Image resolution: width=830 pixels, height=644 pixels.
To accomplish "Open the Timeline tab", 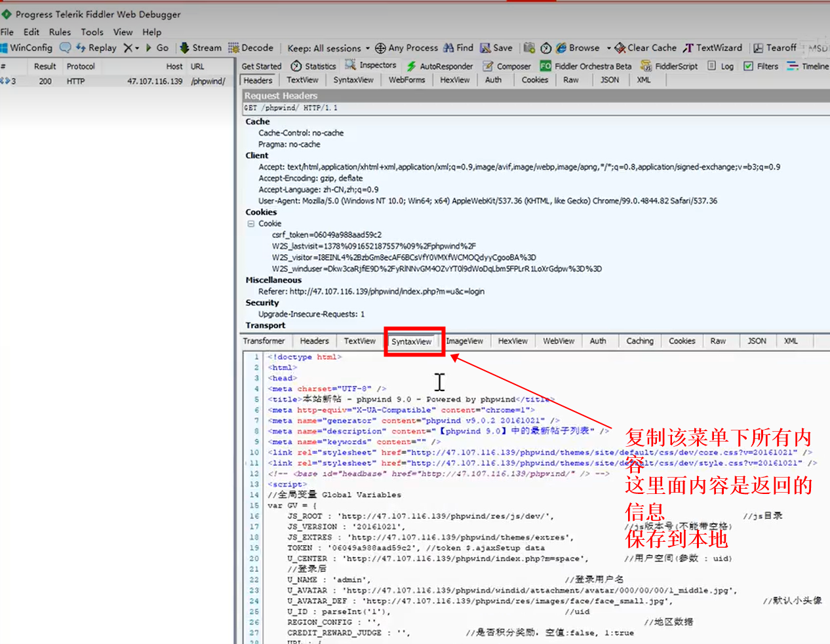I will tap(808, 66).
